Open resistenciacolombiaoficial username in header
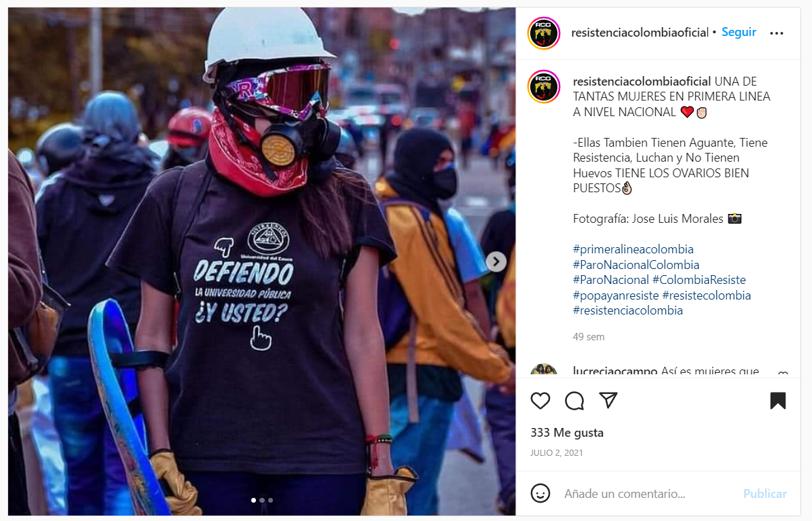Screen dimensions: 812x521 point(640,33)
